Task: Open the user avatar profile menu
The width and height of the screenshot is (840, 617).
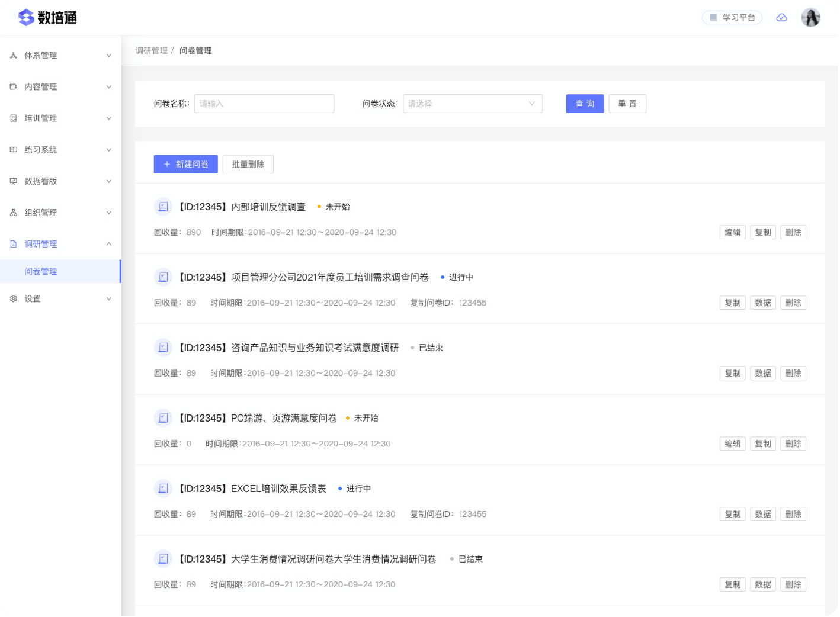Action: point(810,18)
